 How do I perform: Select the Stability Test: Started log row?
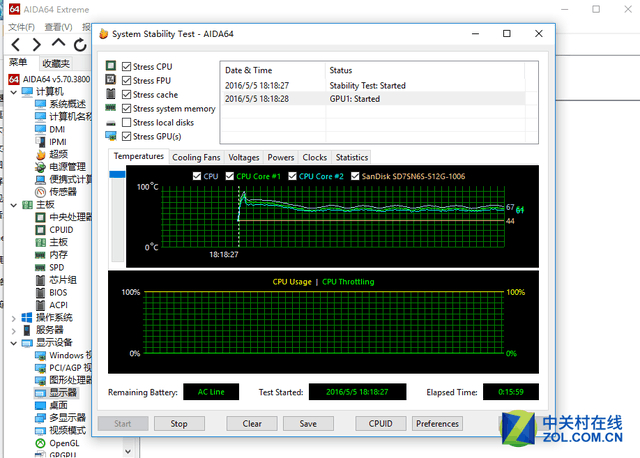click(x=373, y=85)
